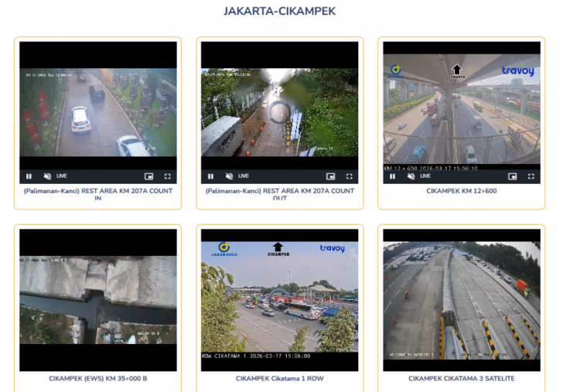Image resolution: width=580 pixels, height=392 pixels.
Task: Unmute the REST AREA KM 207A COUNT OUT stream
Action: coord(230,176)
